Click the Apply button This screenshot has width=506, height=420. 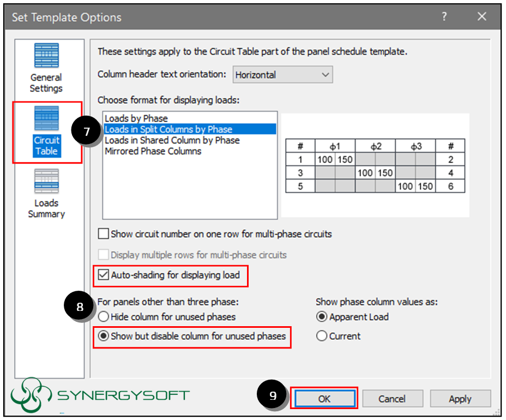[460, 399]
